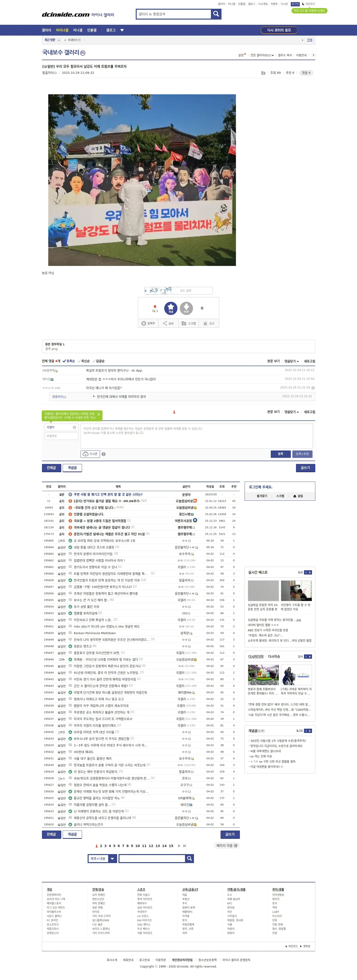Click the 비밀번호 password field
Viewport: 357px width, 980px height.
click(62, 436)
